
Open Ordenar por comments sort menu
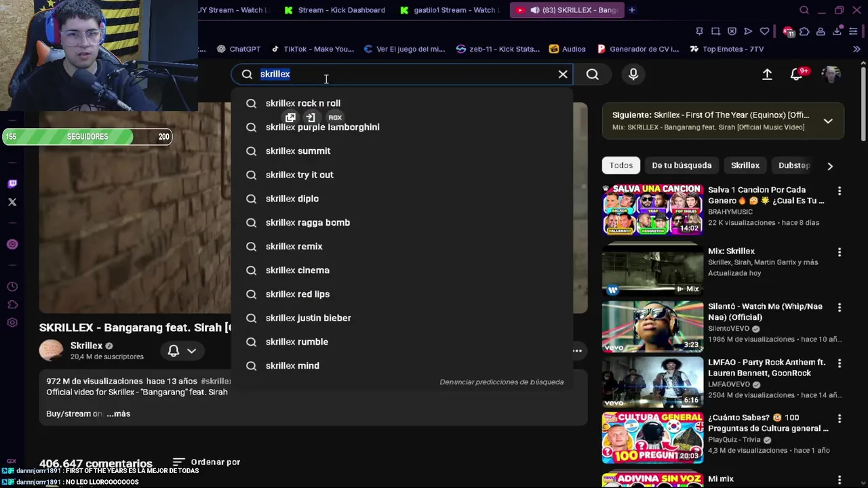click(x=207, y=462)
